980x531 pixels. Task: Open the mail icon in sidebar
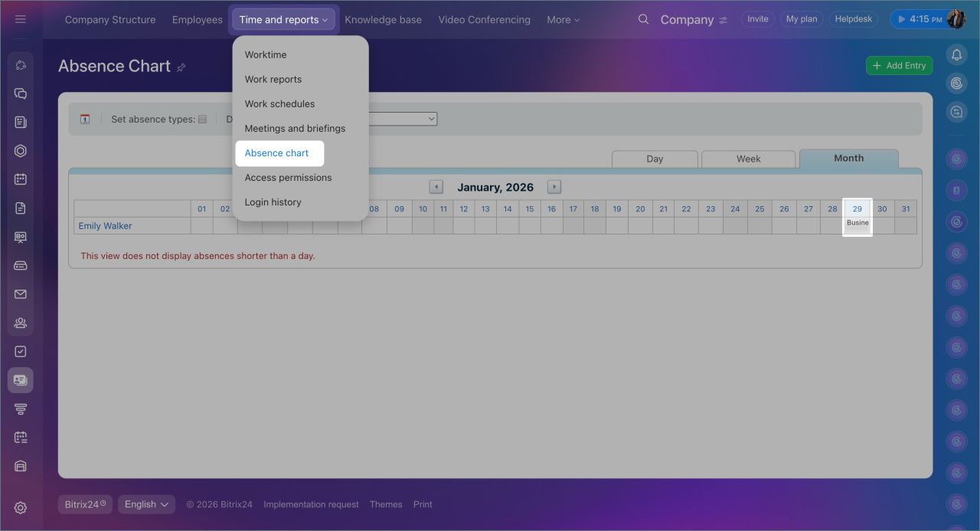[21, 294]
